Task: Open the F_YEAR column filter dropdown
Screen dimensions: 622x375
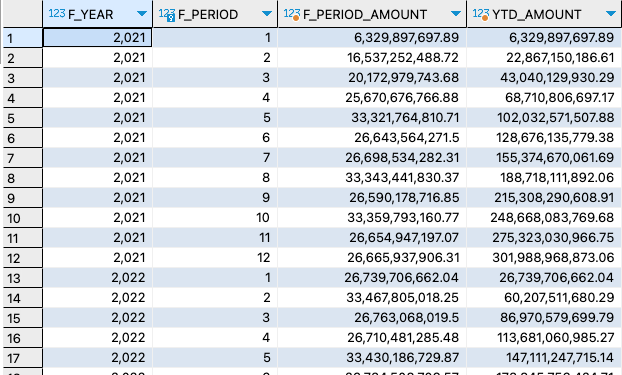Action: click(x=142, y=14)
